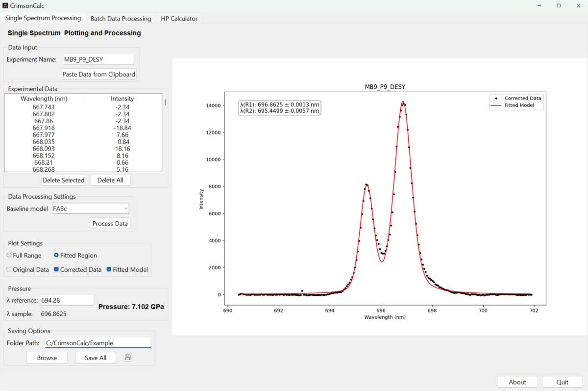Click the Delete All button
This screenshot has height=391, width=588.
point(110,180)
